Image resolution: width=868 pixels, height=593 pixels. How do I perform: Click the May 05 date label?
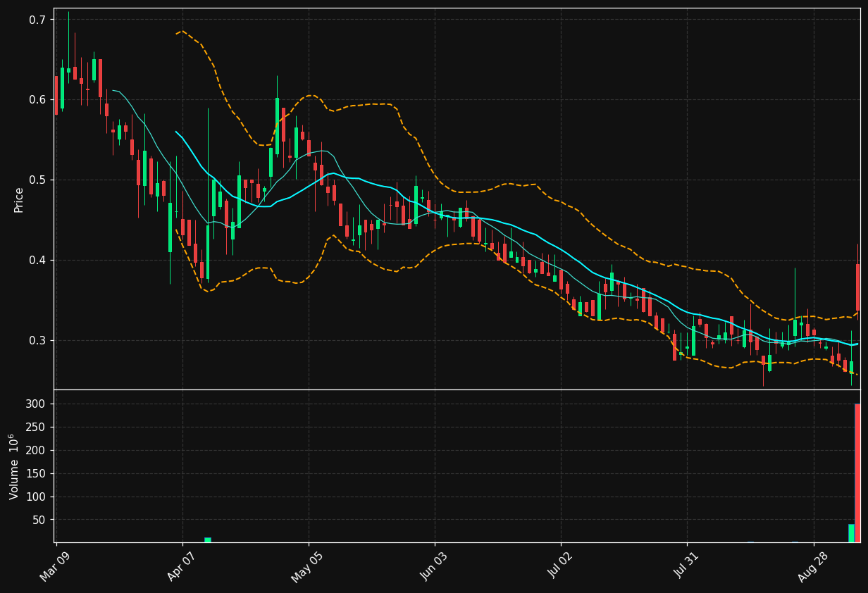(x=307, y=566)
